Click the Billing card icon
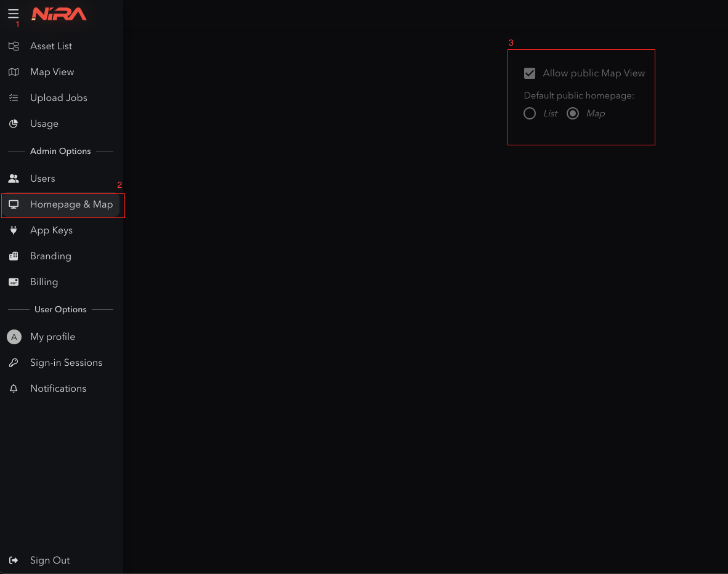Viewport: 728px width, 574px height. point(14,282)
